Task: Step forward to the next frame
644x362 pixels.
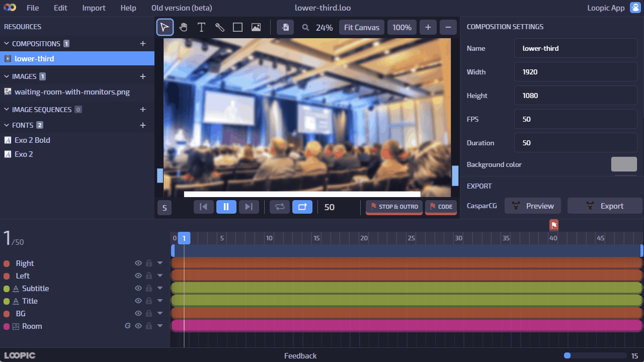Action: 249,207
